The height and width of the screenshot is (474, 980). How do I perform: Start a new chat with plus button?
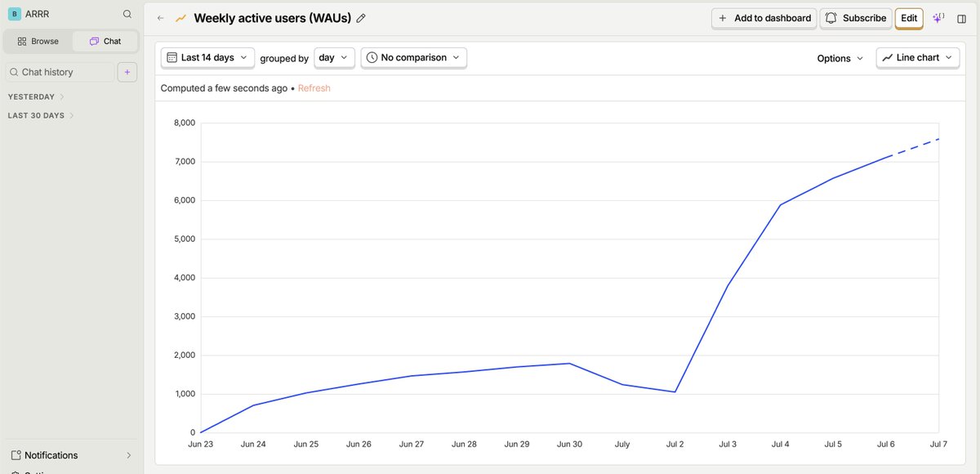(127, 72)
